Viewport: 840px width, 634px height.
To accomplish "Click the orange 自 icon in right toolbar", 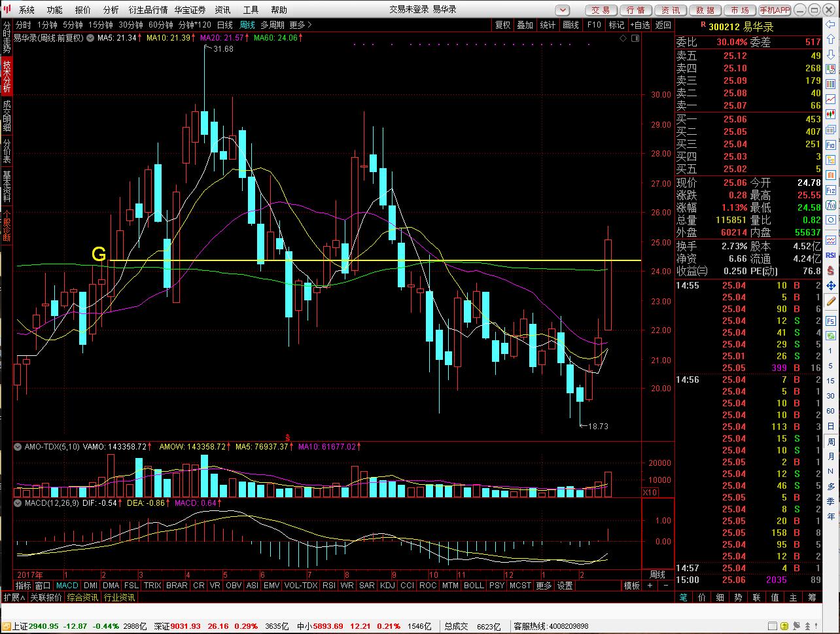I will point(831,175).
